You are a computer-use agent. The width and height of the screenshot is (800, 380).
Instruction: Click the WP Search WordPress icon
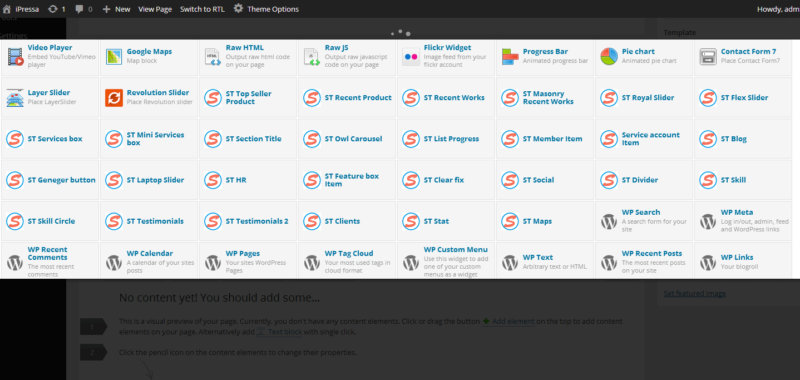coord(609,221)
